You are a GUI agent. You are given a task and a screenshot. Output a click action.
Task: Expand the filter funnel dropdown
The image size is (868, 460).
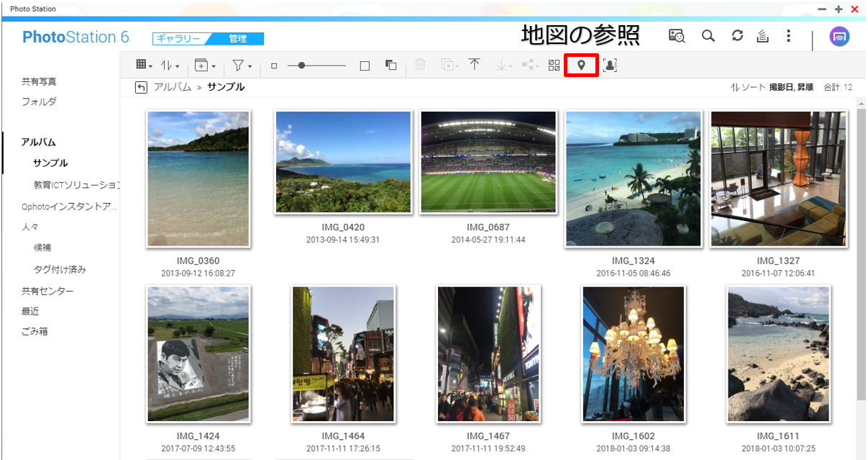tap(242, 66)
